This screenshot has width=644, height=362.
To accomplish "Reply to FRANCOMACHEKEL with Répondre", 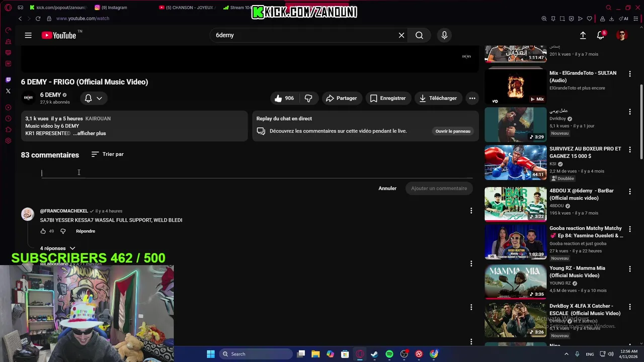I will (86, 231).
